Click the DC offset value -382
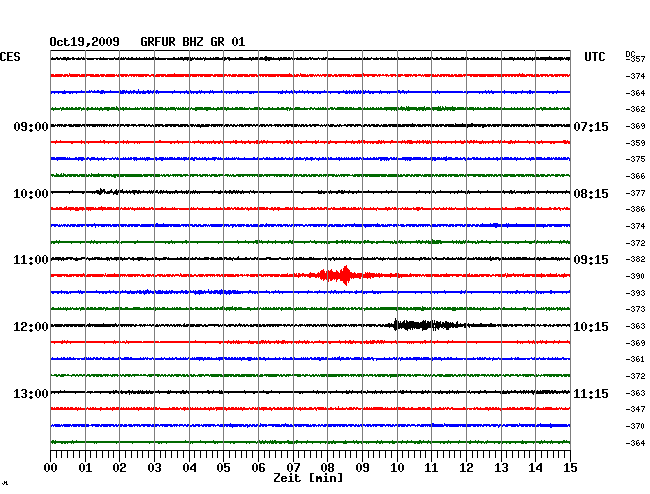 click(635, 259)
